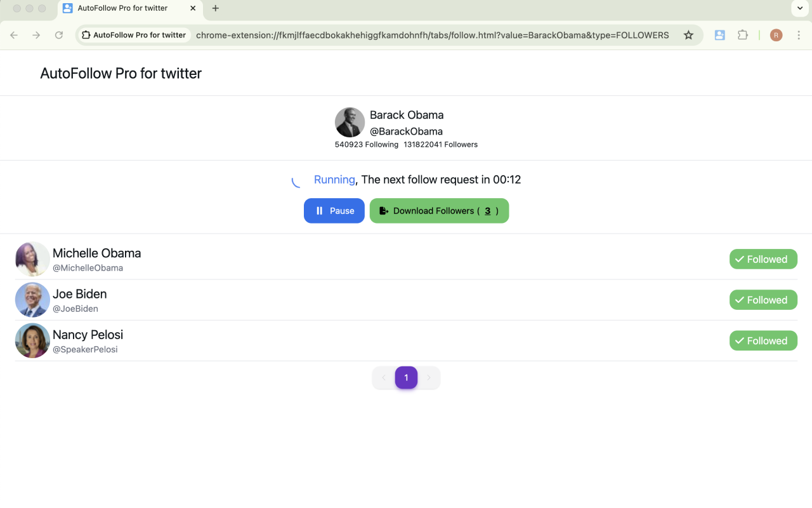812x508 pixels.
Task: Pause the auto-follow process
Action: click(x=334, y=211)
